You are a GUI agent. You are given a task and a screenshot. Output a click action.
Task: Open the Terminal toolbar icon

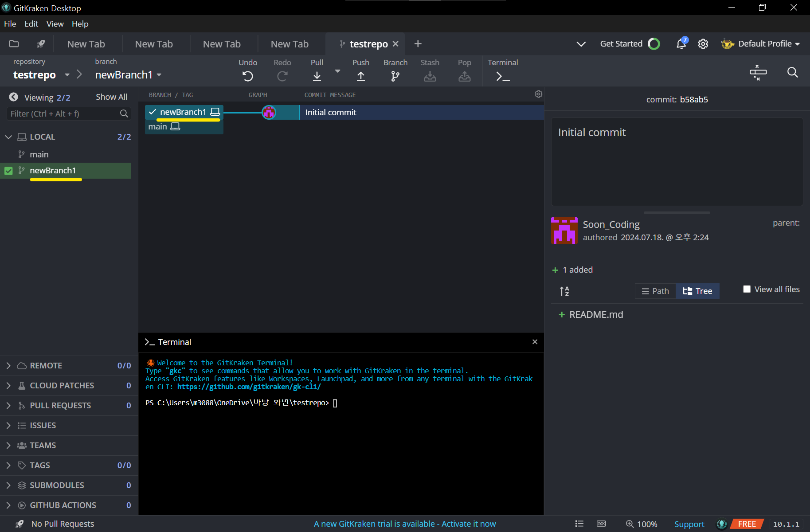coord(503,76)
